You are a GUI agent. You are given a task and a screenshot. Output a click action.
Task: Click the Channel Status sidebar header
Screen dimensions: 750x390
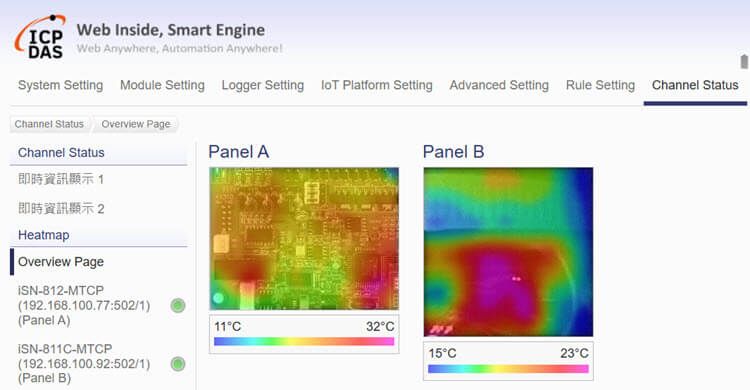click(98, 153)
